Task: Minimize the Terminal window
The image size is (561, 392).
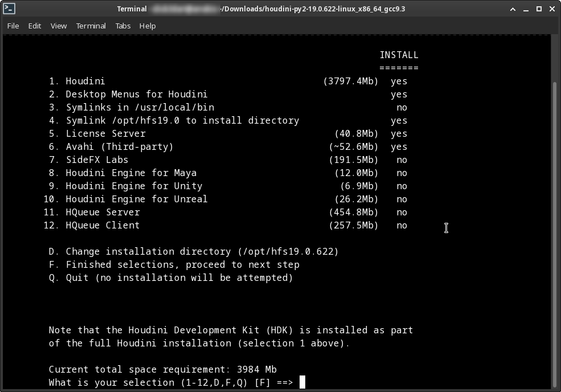Action: [x=526, y=9]
